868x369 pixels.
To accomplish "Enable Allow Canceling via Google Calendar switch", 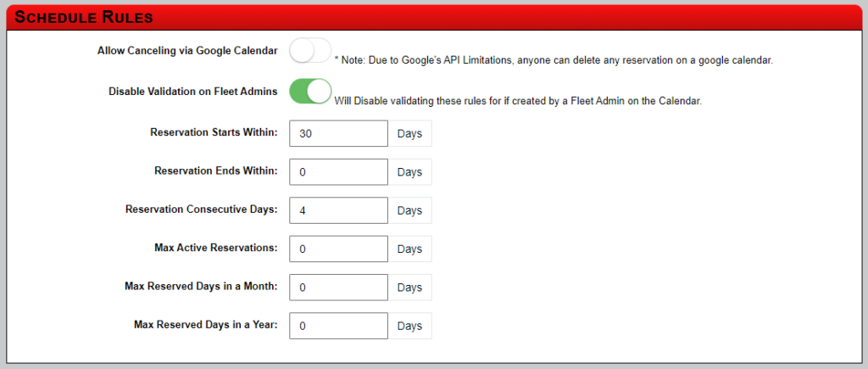I will click(310, 50).
